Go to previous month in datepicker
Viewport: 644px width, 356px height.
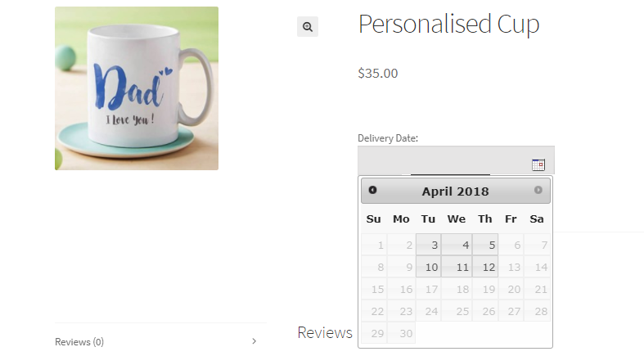click(x=373, y=191)
